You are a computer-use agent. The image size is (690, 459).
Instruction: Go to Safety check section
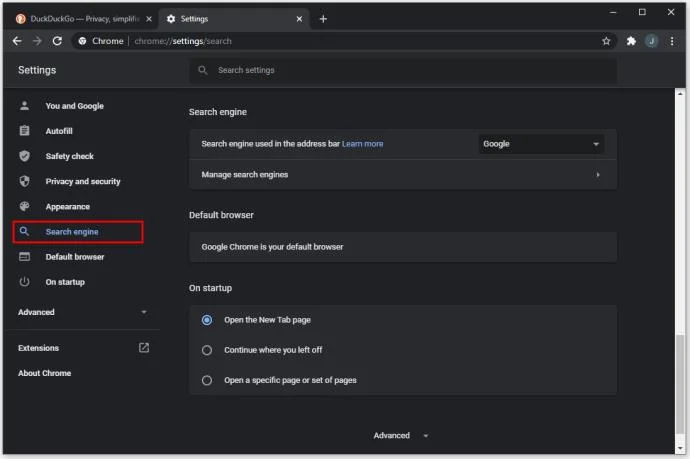(x=70, y=156)
